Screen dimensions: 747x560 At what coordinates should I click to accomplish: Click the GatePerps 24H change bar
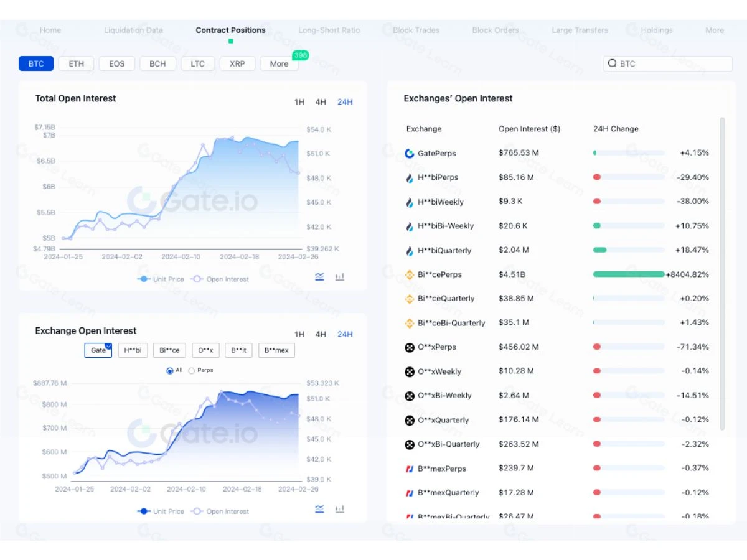click(x=629, y=152)
